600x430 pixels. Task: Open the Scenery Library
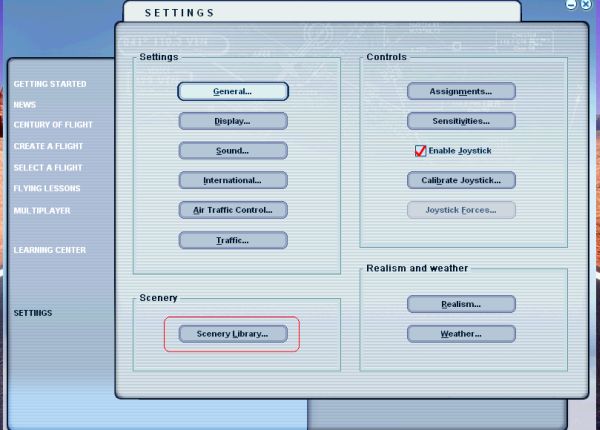pos(233,333)
